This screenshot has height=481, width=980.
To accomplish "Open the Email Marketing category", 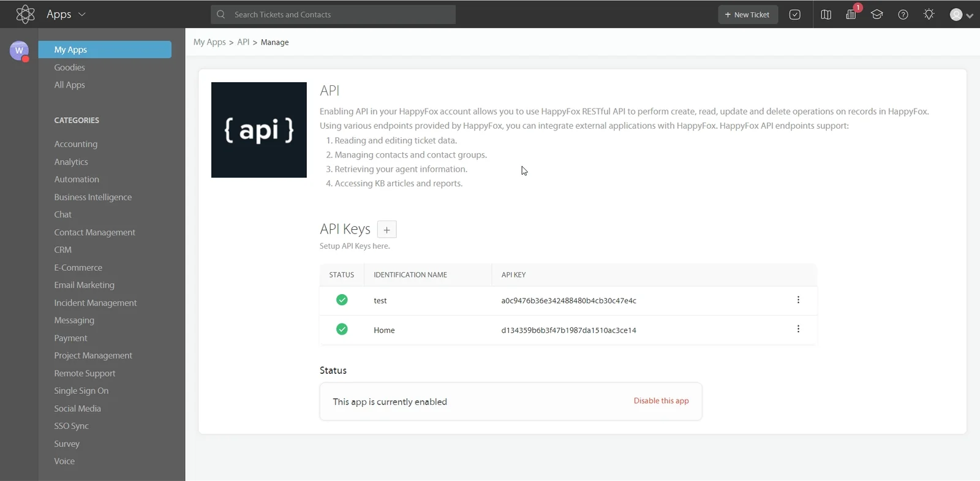I will point(84,285).
